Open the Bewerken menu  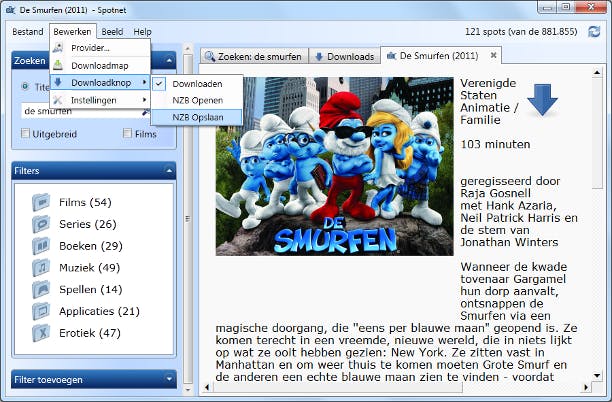coord(73,32)
